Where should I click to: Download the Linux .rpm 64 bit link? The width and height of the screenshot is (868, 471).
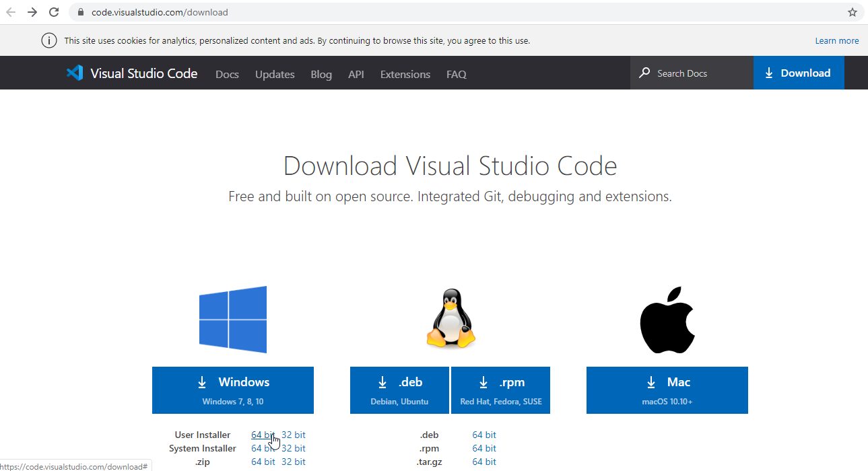point(484,448)
